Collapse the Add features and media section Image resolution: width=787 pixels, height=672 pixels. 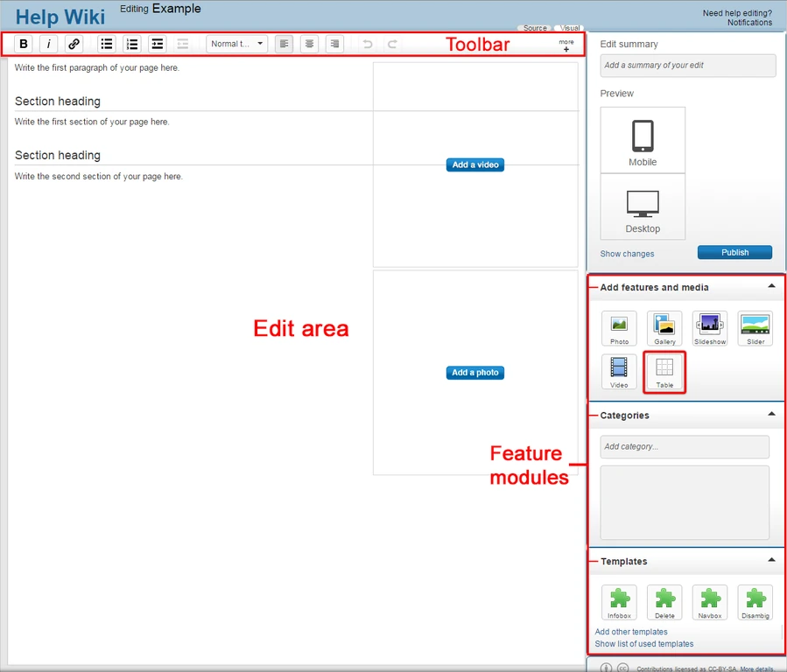point(771,286)
